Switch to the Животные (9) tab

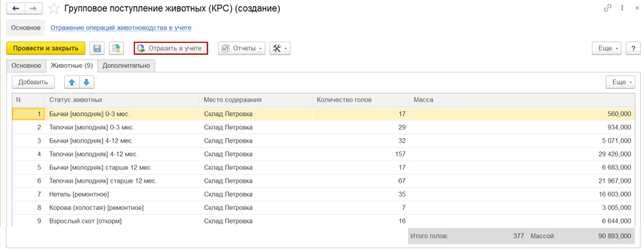pos(72,66)
